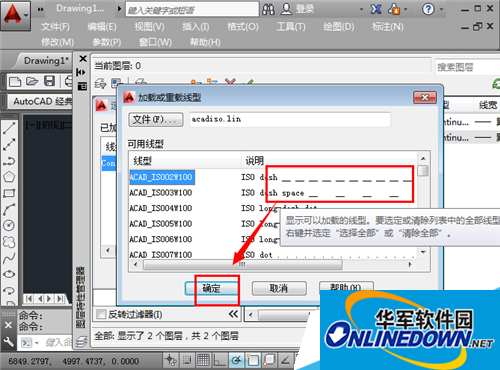This screenshot has width=500, height=370.
Task: Switch to the Drawing1* tab
Action: point(46,61)
